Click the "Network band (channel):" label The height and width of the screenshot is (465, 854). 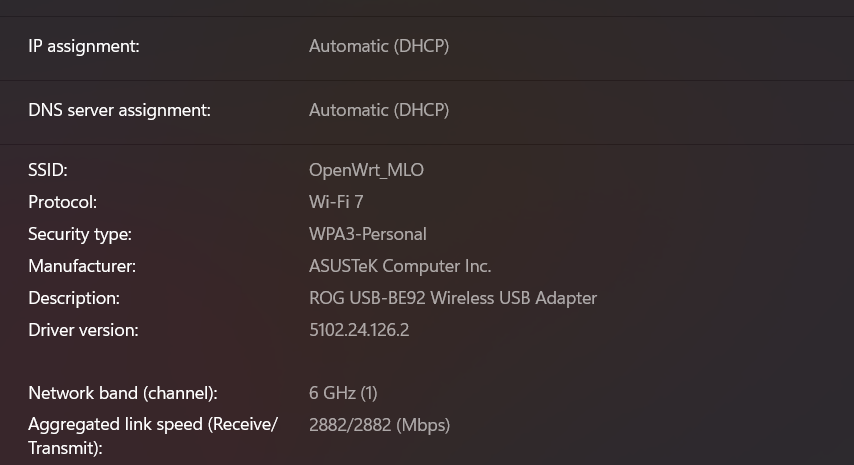[x=122, y=393]
